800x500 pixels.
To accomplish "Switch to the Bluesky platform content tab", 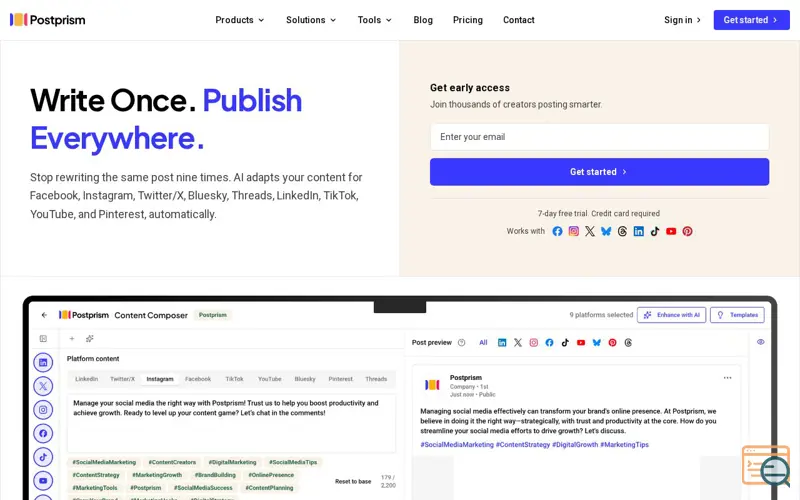I will point(305,379).
